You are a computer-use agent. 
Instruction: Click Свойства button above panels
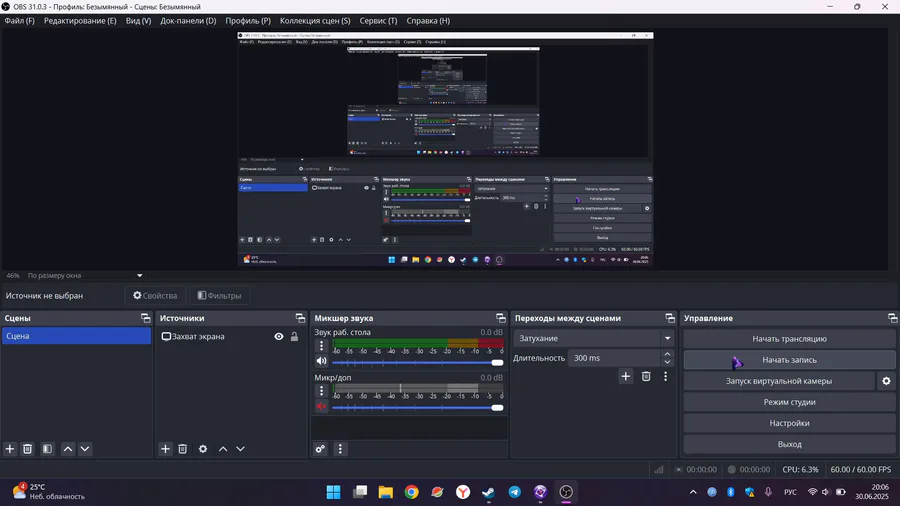tap(155, 295)
